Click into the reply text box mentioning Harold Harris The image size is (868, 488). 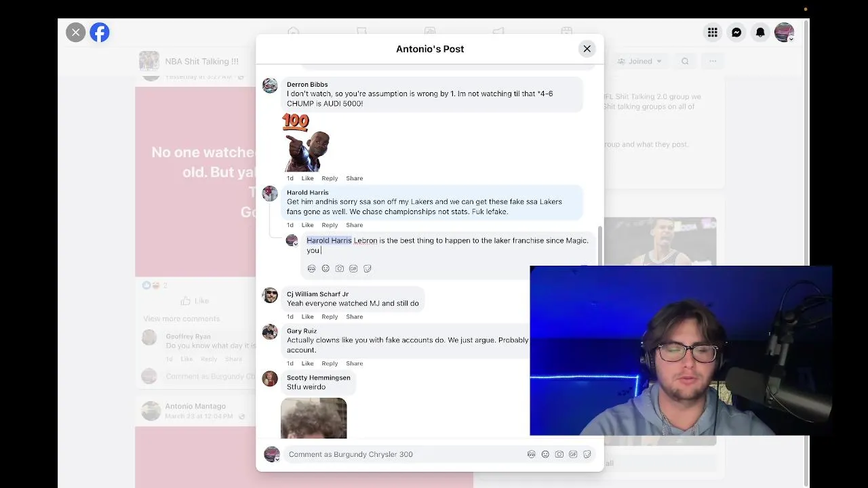click(x=449, y=245)
